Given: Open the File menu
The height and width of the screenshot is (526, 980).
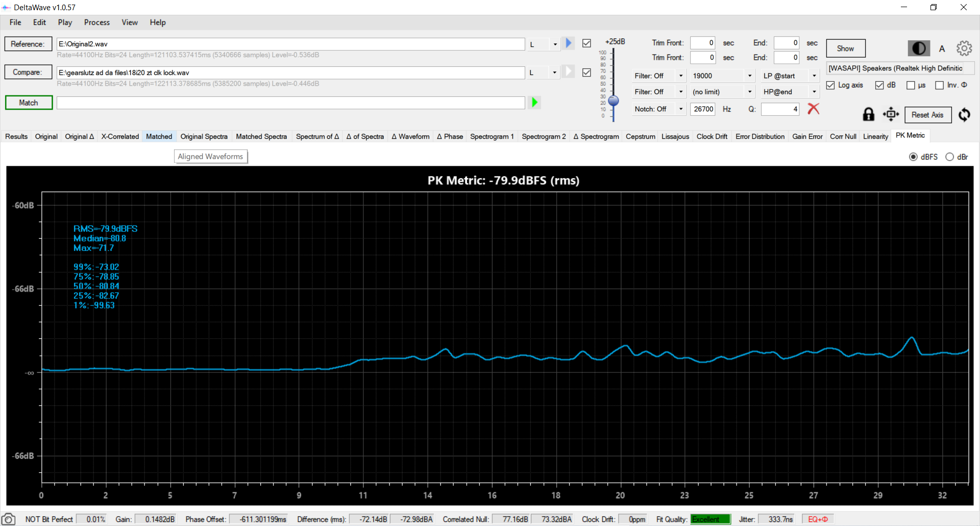Looking at the screenshot, I should pyautogui.click(x=15, y=22).
